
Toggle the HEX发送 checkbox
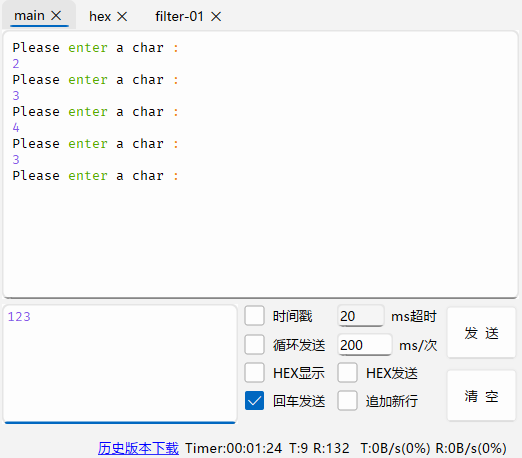tap(347, 373)
